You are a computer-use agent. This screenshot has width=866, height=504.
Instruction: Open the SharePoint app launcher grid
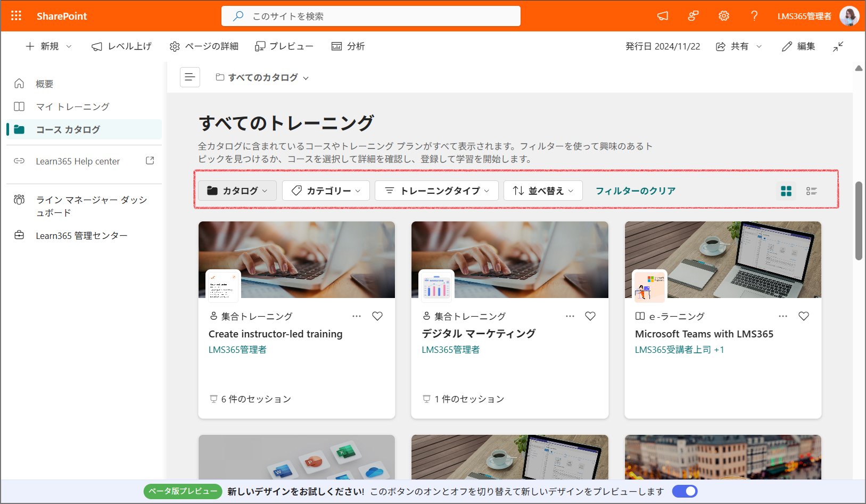click(16, 16)
